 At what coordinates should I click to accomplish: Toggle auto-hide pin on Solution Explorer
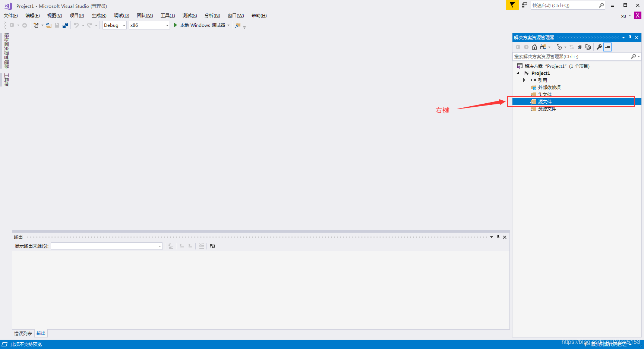click(x=630, y=37)
